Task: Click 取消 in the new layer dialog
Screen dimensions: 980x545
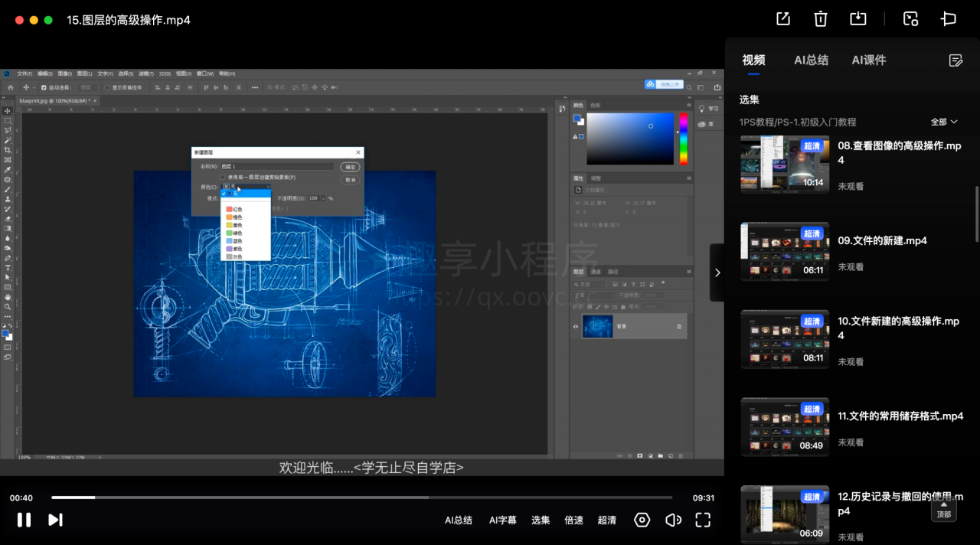Action: pyautogui.click(x=350, y=180)
